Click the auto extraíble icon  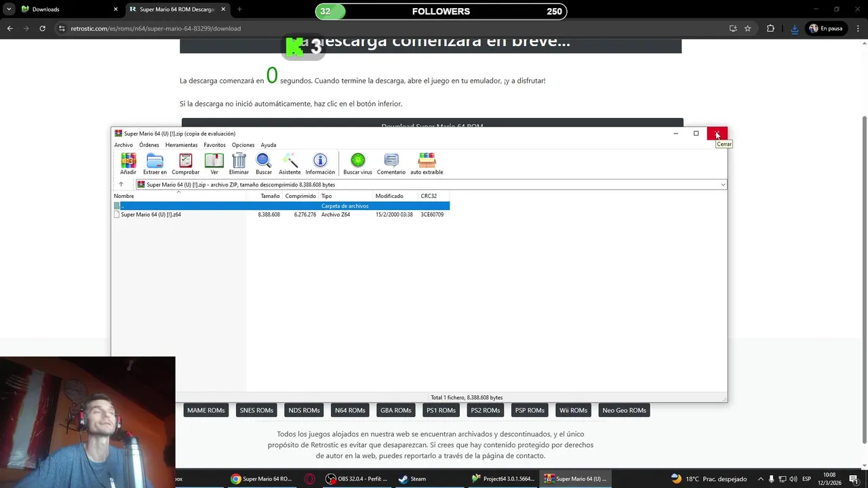coord(427,164)
